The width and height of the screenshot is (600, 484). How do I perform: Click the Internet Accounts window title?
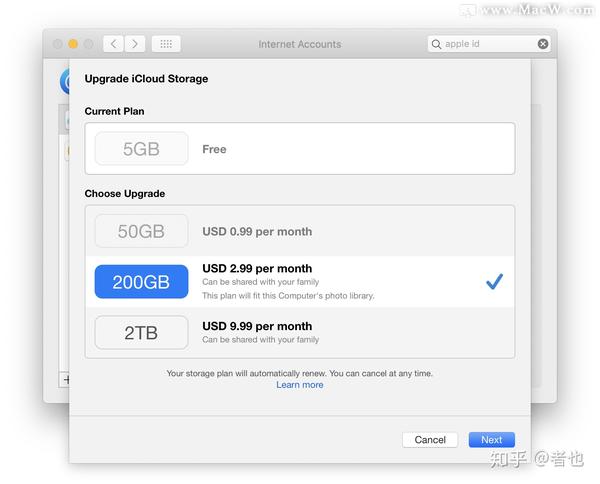(x=300, y=44)
